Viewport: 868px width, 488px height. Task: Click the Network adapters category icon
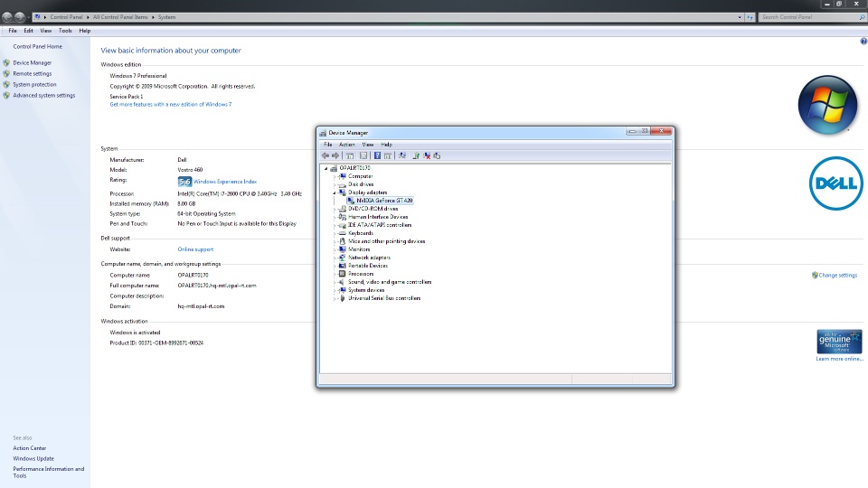point(343,258)
